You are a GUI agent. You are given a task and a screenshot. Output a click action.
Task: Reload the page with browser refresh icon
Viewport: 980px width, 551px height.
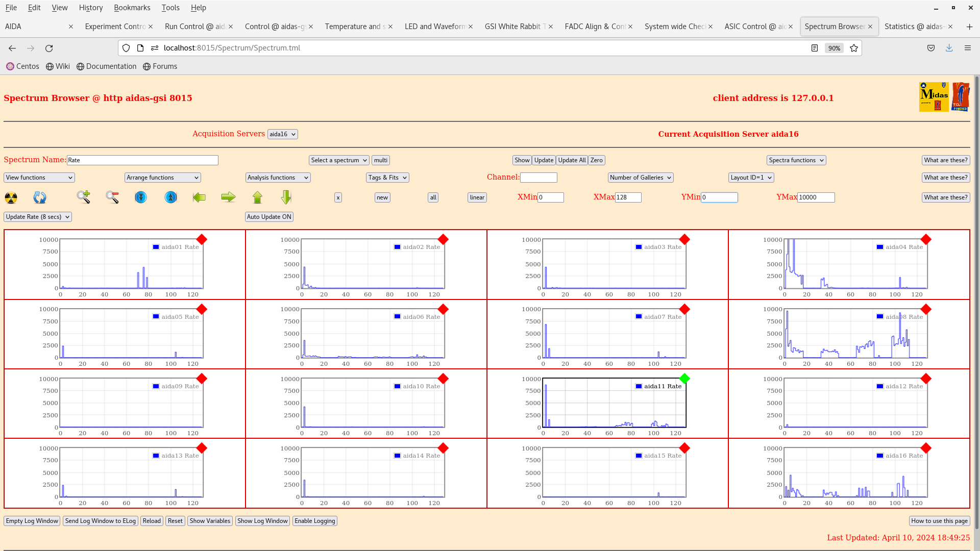(x=49, y=48)
